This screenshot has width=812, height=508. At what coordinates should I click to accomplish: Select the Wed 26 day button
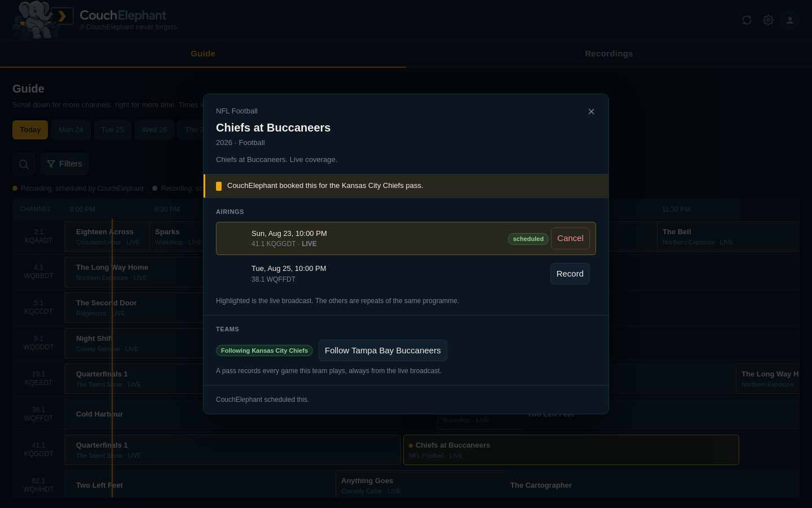click(155, 130)
